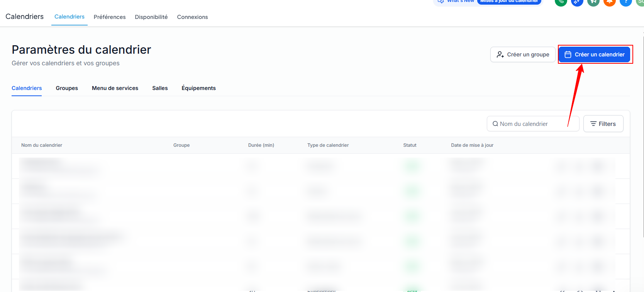The height and width of the screenshot is (292, 644).
Task: Click the Gérer vos calendriers et vos groupes subtitle
Action: tap(66, 63)
